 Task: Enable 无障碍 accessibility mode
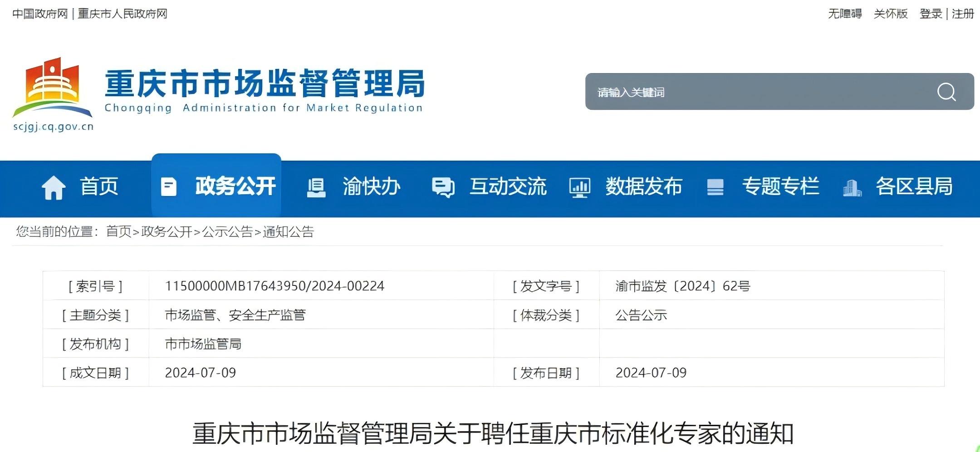845,14
